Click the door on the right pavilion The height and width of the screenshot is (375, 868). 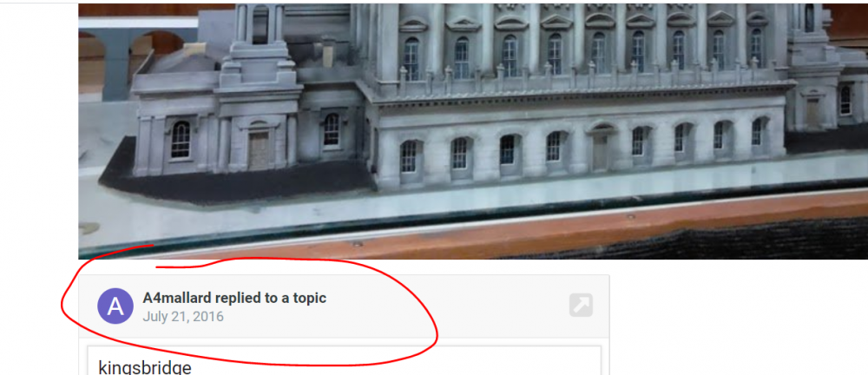[x=812, y=114]
